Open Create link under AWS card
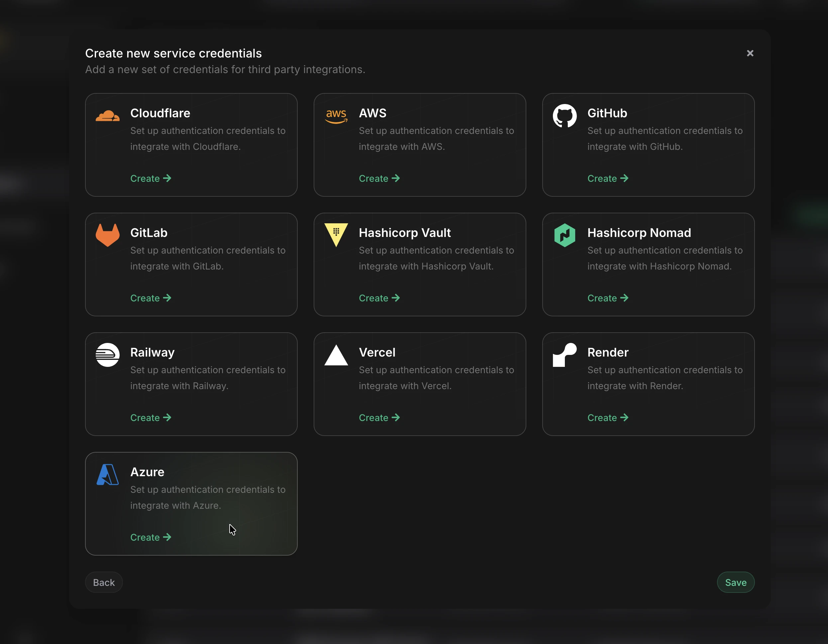The image size is (828, 644). coord(379,178)
